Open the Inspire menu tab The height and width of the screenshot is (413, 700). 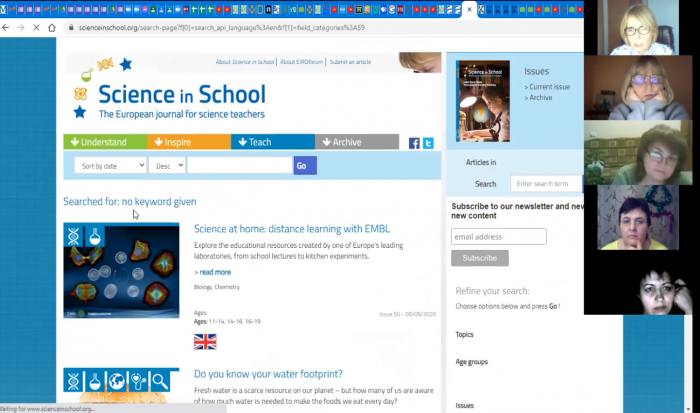pos(188,142)
